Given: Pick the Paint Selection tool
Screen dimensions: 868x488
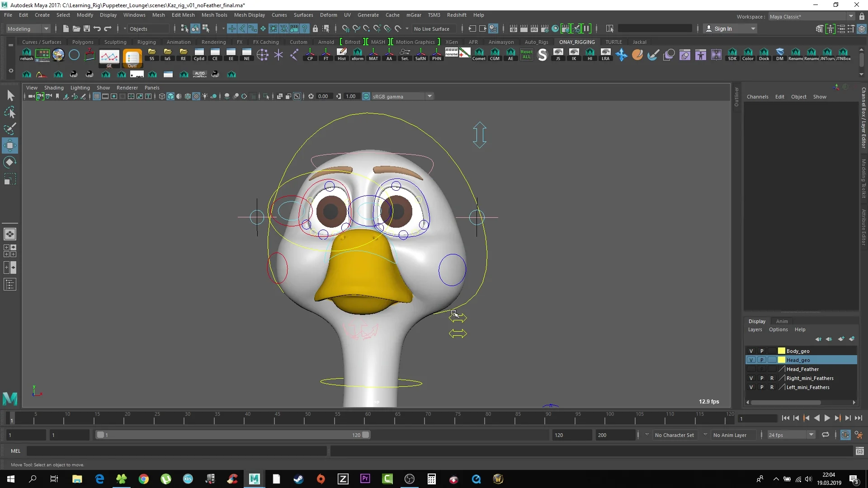Looking at the screenshot, I should 10,129.
